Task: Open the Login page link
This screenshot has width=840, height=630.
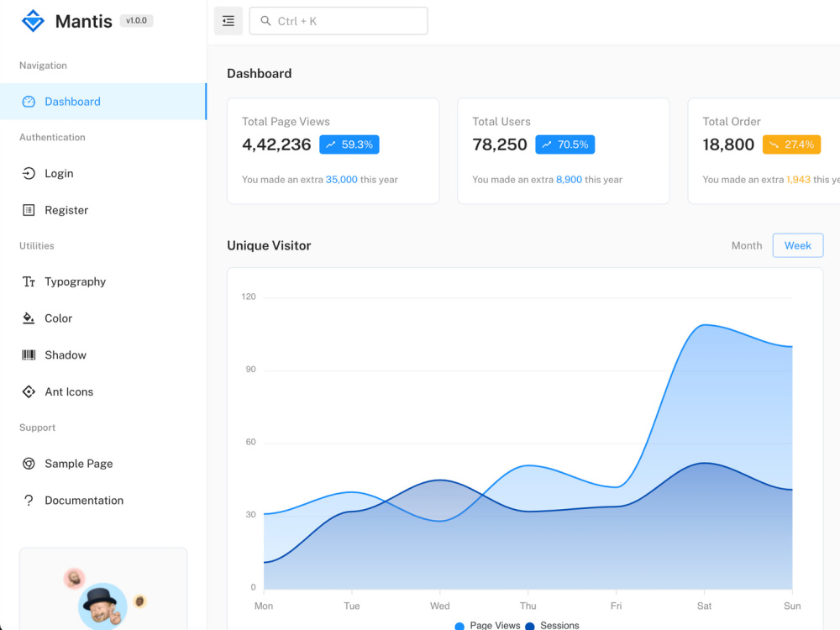Action: [x=103, y=173]
